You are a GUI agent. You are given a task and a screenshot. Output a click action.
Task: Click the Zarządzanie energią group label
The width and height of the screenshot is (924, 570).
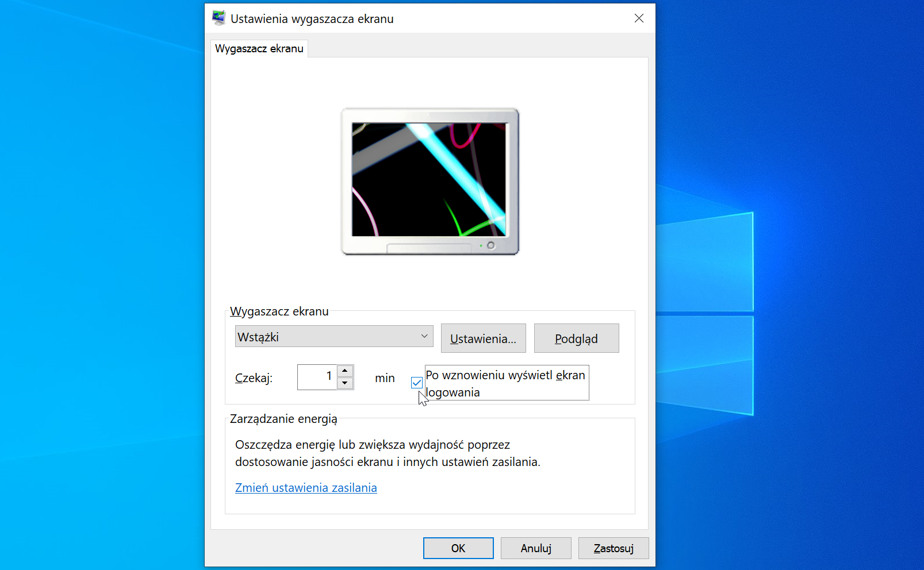coord(283,419)
